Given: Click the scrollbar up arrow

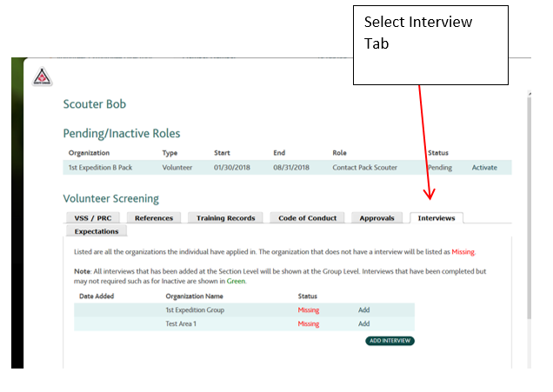Looking at the screenshot, I should click(x=530, y=94).
